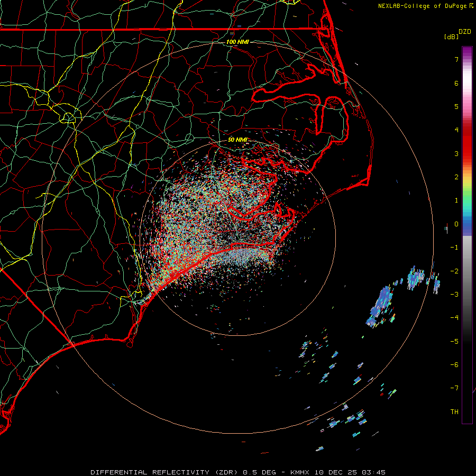Click the 7 value on color scale
476x476 pixels.
[x=456, y=59]
